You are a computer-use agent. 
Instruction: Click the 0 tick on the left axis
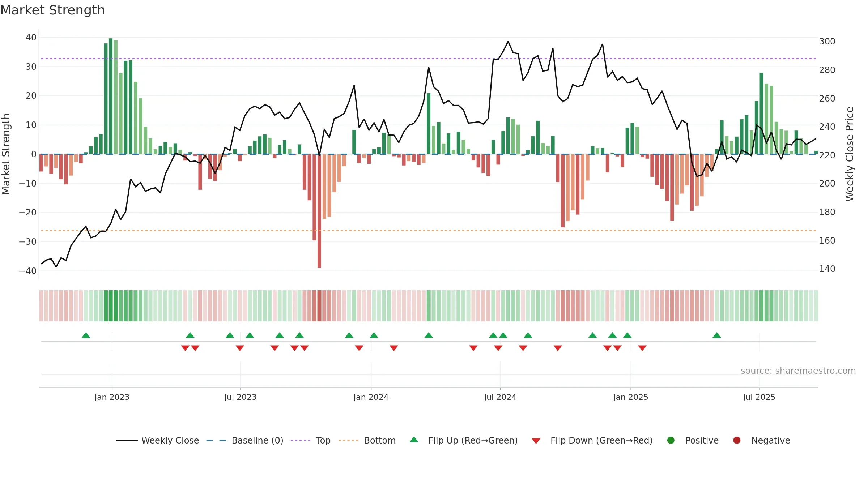click(34, 154)
